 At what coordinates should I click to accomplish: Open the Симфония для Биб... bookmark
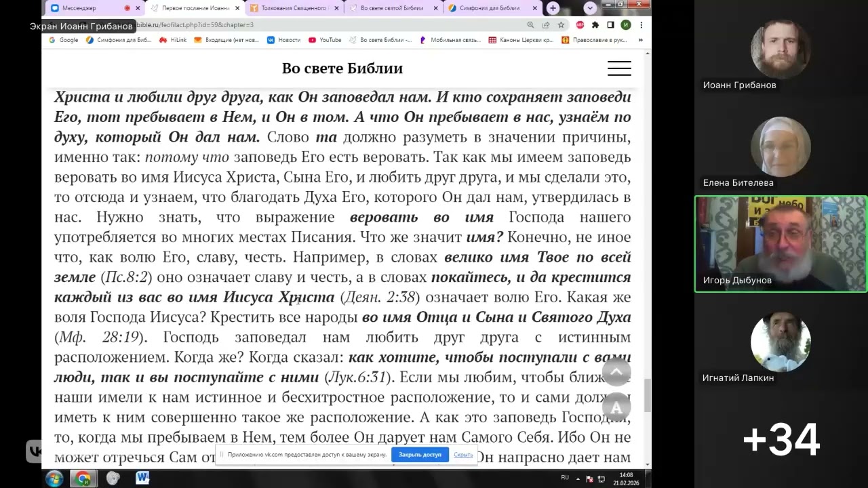tap(119, 40)
